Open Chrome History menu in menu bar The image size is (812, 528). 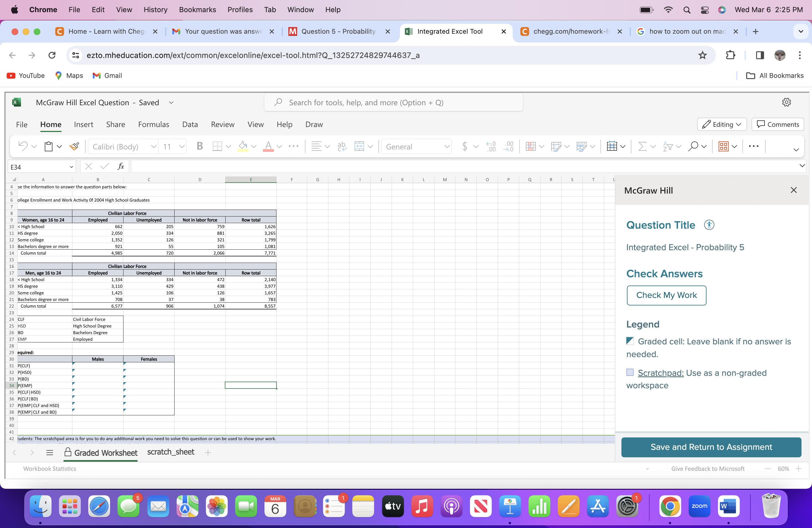(x=155, y=10)
